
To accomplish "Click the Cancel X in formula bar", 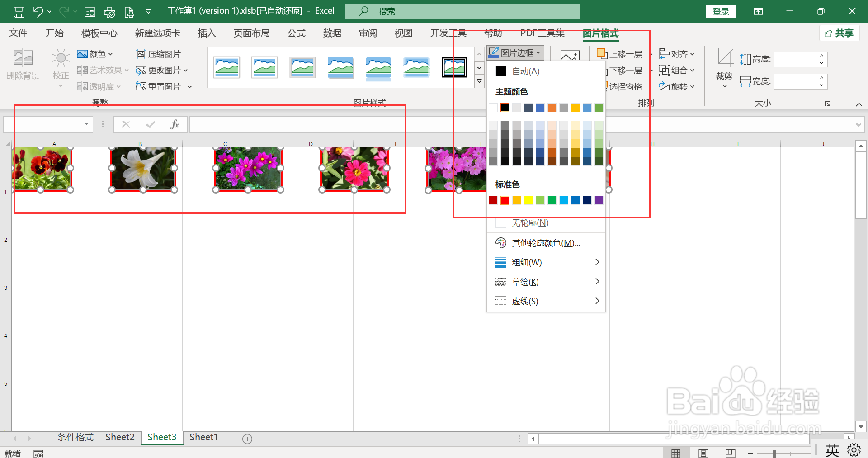I will [126, 124].
